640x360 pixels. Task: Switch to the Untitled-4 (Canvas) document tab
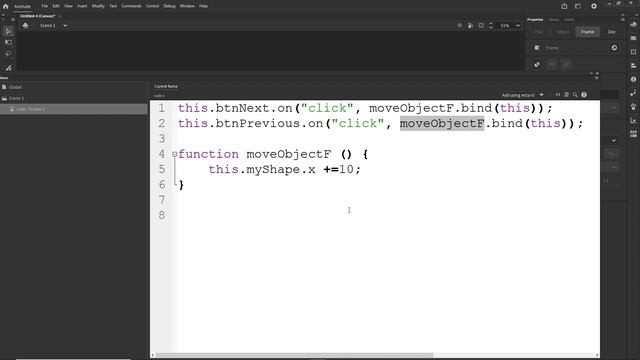pyautogui.click(x=38, y=16)
